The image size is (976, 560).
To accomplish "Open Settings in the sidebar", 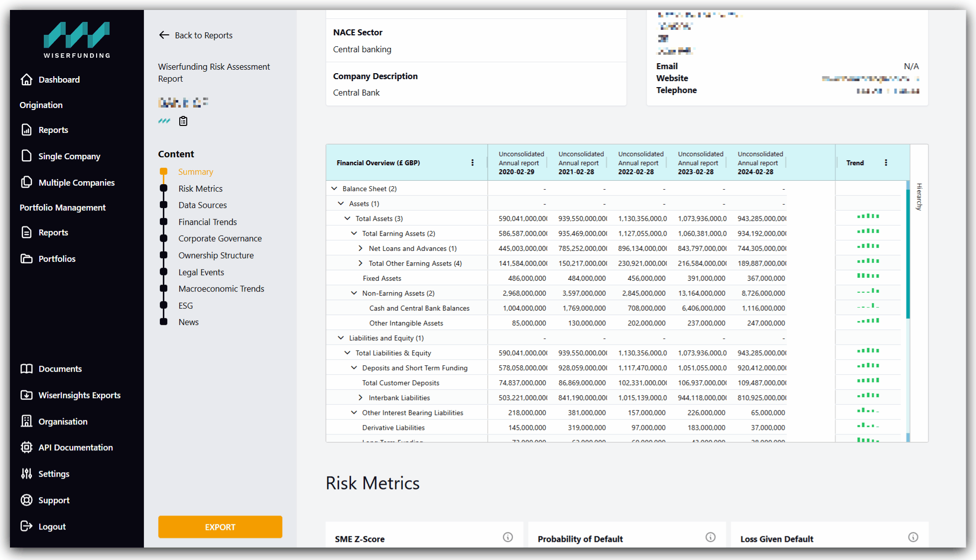I will tap(45, 474).
